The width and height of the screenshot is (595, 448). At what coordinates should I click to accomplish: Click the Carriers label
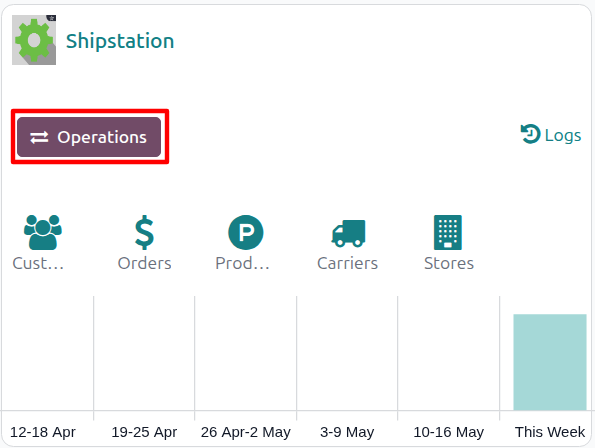[348, 263]
